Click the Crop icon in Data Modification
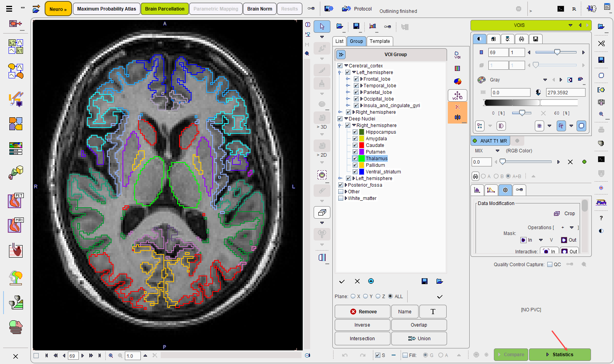Viewport: 614px width, 364px height. 557,213
